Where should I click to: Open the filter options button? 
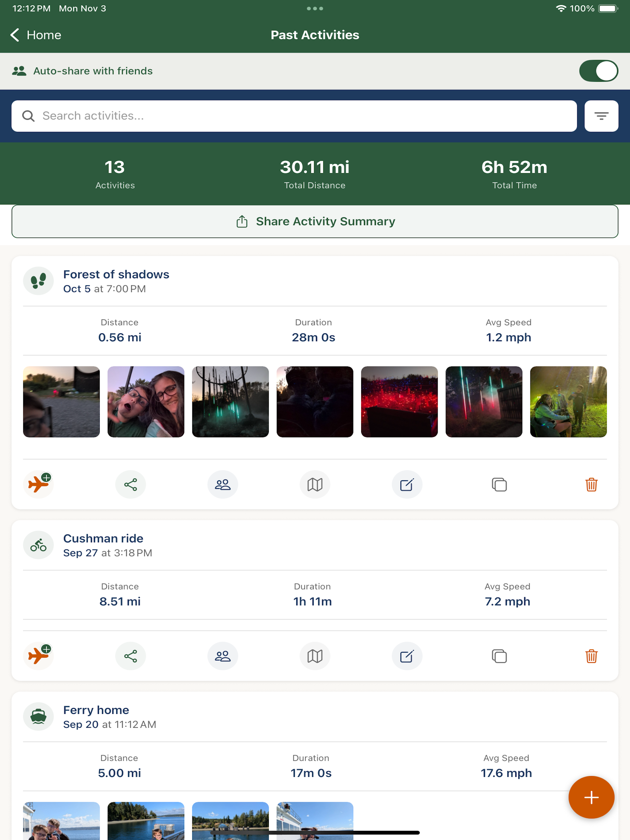[601, 116]
